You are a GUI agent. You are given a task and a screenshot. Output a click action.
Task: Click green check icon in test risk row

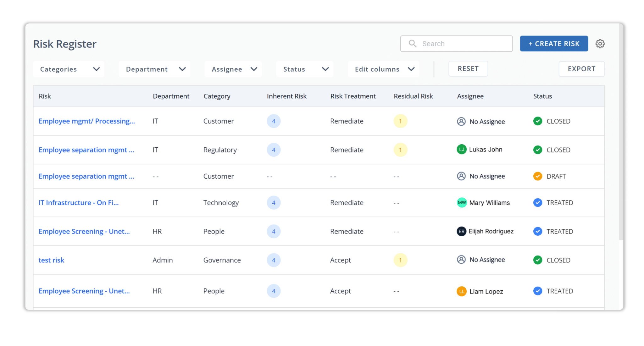pos(538,260)
